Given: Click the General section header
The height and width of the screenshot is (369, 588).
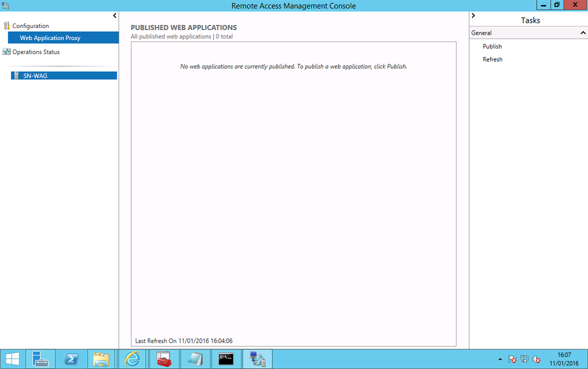Looking at the screenshot, I should tap(528, 33).
